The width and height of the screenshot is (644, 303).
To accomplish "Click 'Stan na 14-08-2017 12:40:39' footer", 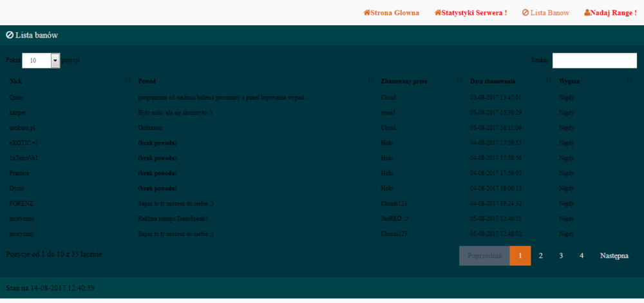I will pos(50,288).
